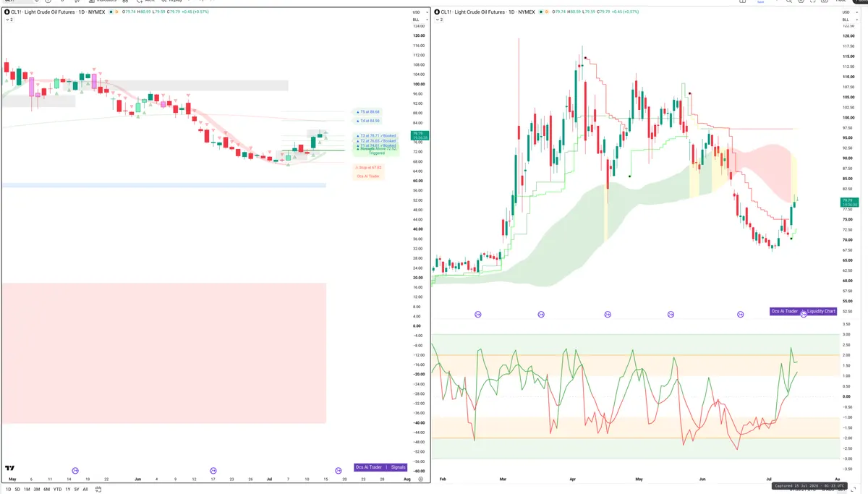Click the "T4 at 84.90" target label
The width and height of the screenshot is (868, 494).
(x=368, y=121)
